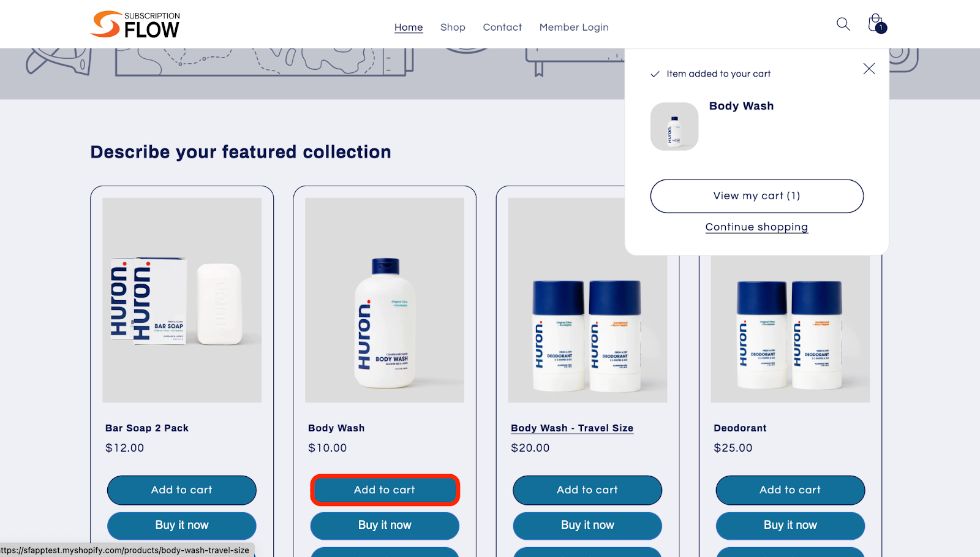The image size is (980, 557).
Task: Open the Contact page link
Action: 502,27
